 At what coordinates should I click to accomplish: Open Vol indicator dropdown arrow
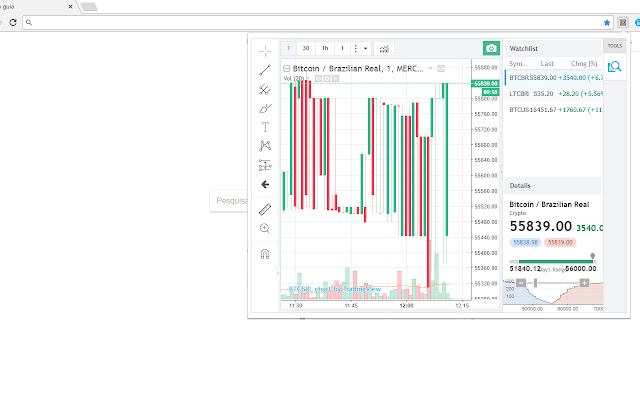pyautogui.click(x=308, y=78)
